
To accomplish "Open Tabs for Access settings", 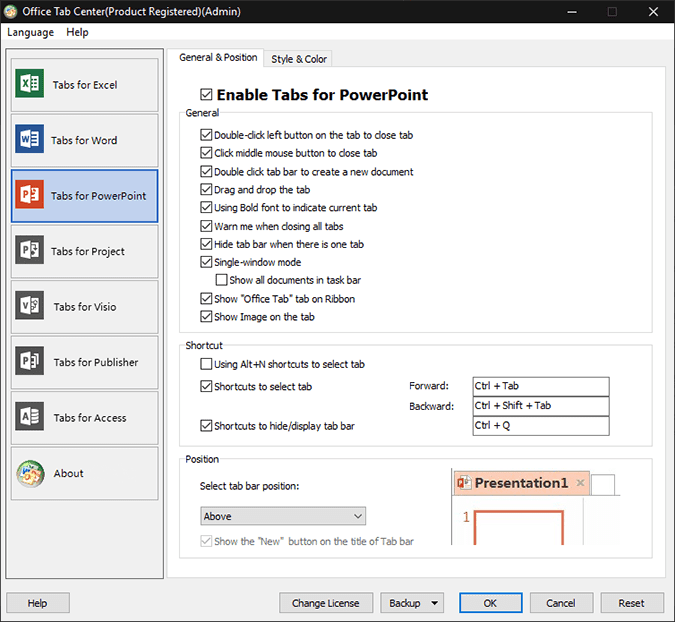I will pos(85,418).
